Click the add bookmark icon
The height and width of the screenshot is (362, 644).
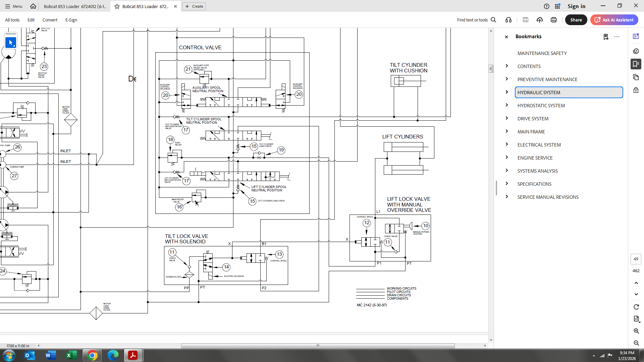606,37
